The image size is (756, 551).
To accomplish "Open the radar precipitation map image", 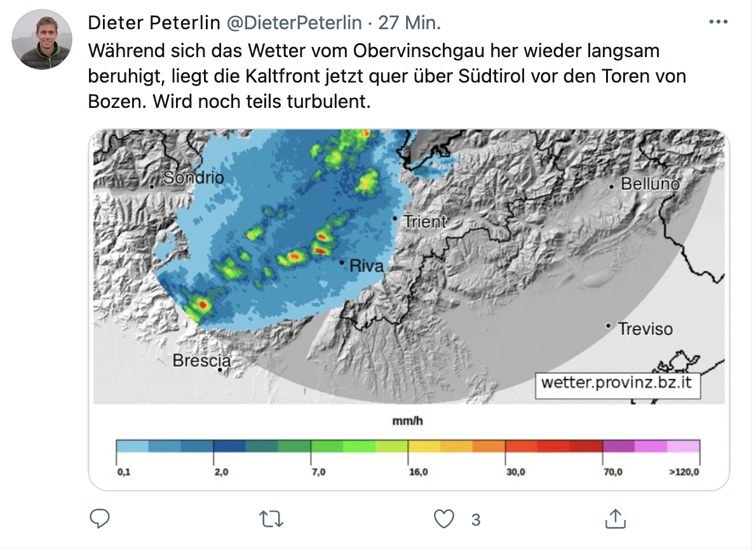I will [x=409, y=267].
